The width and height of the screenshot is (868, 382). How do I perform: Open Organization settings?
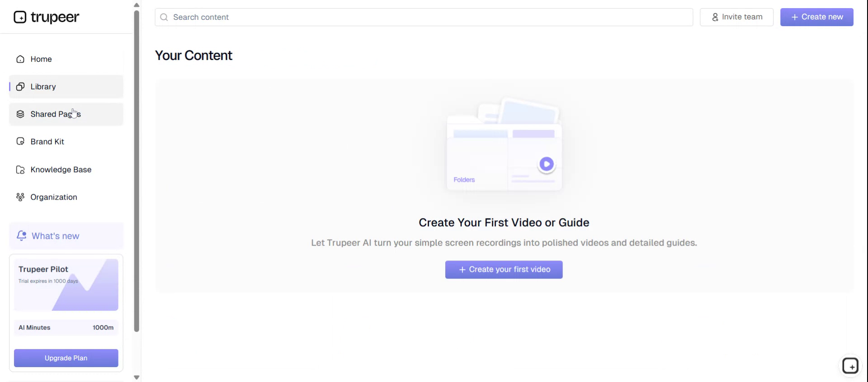[66, 197]
